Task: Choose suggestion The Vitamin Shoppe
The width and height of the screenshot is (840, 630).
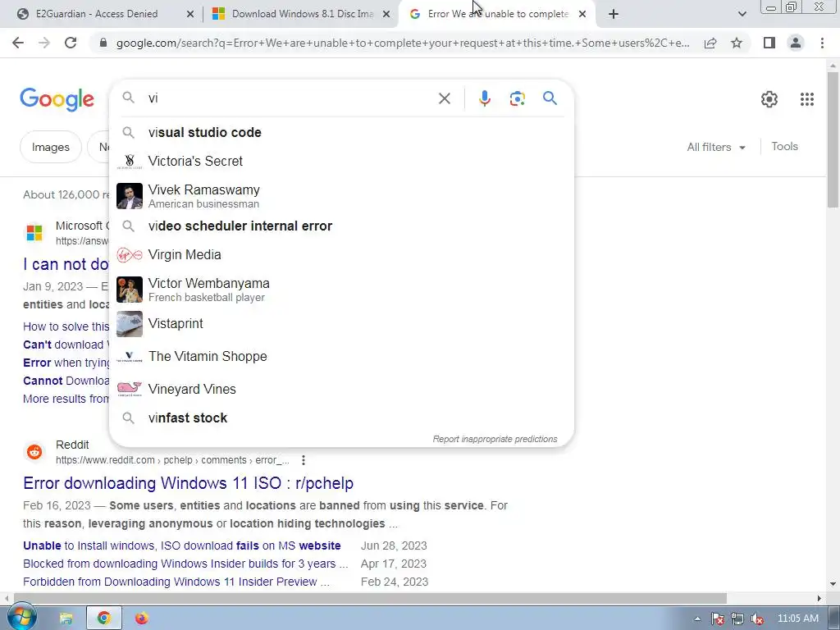Action: tap(341, 356)
